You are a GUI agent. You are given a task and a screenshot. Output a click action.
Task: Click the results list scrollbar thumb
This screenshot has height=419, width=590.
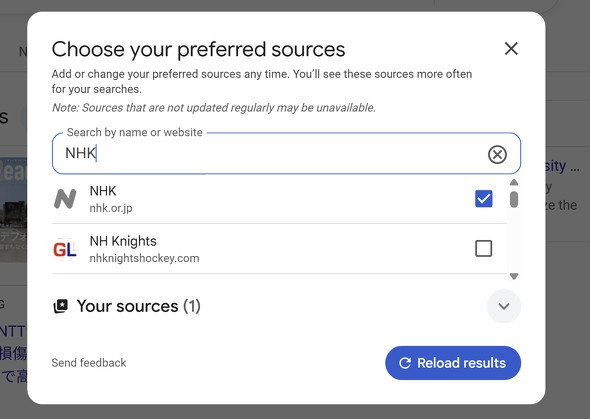(514, 199)
